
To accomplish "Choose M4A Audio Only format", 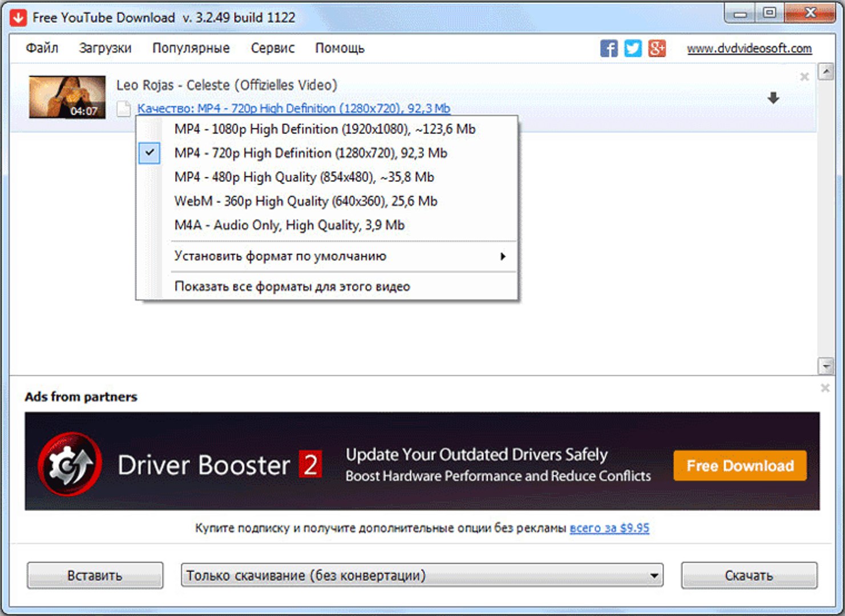I will click(327, 225).
